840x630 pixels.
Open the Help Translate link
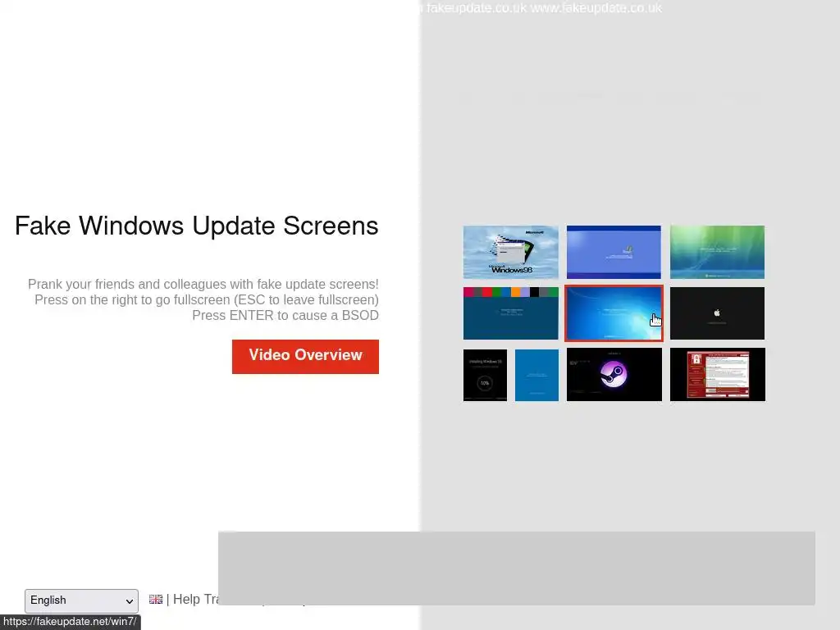point(195,599)
